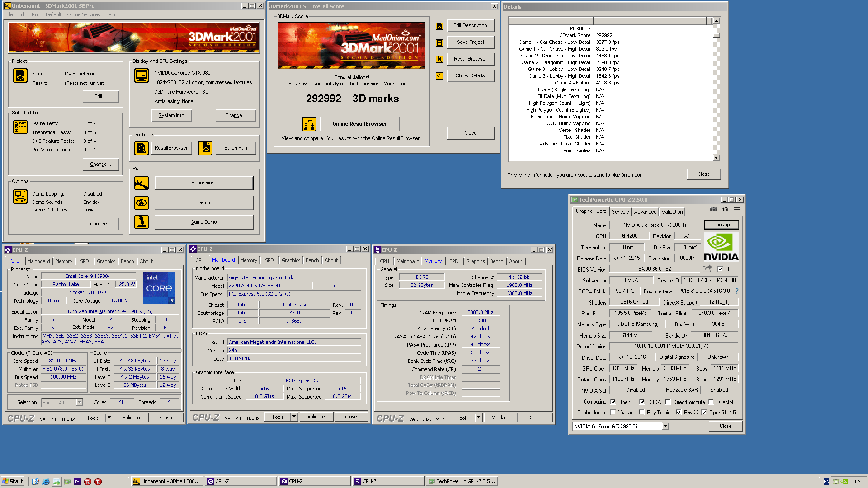Click the Edit... button in the Project section

point(101,97)
